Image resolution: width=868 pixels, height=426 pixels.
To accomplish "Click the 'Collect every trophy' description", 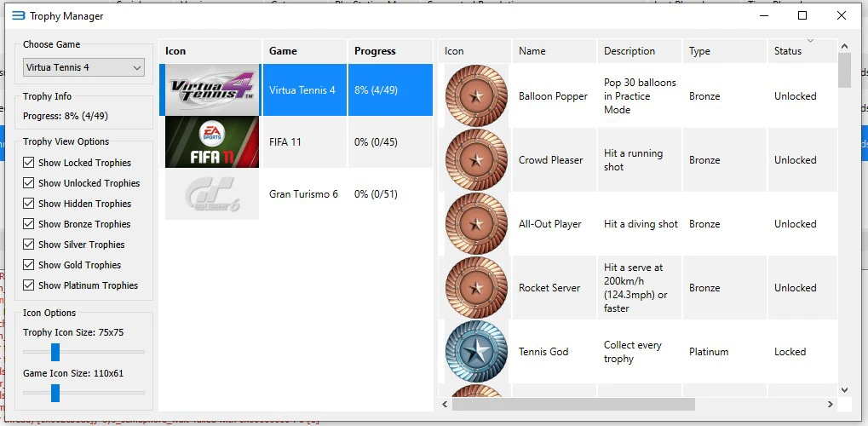I will 633,352.
